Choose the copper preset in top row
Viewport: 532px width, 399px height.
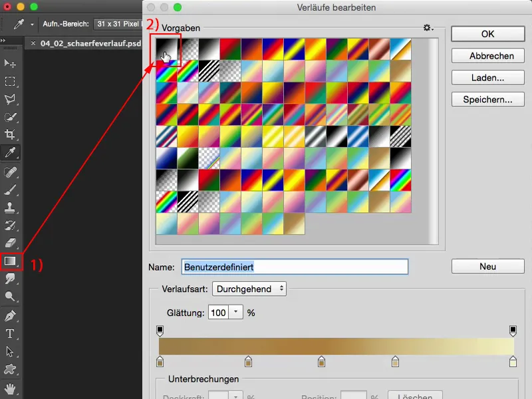point(379,49)
